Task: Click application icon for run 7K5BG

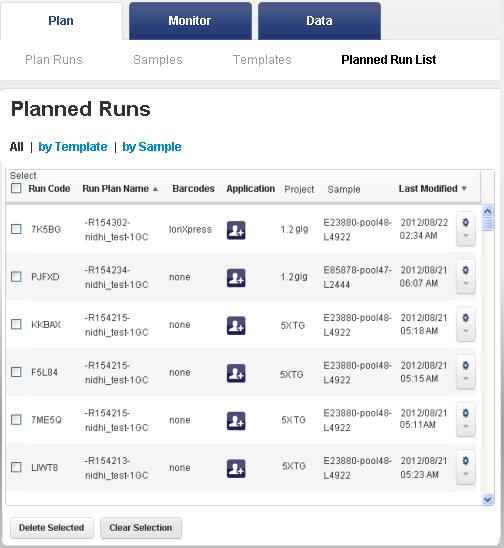Action: pos(236,230)
